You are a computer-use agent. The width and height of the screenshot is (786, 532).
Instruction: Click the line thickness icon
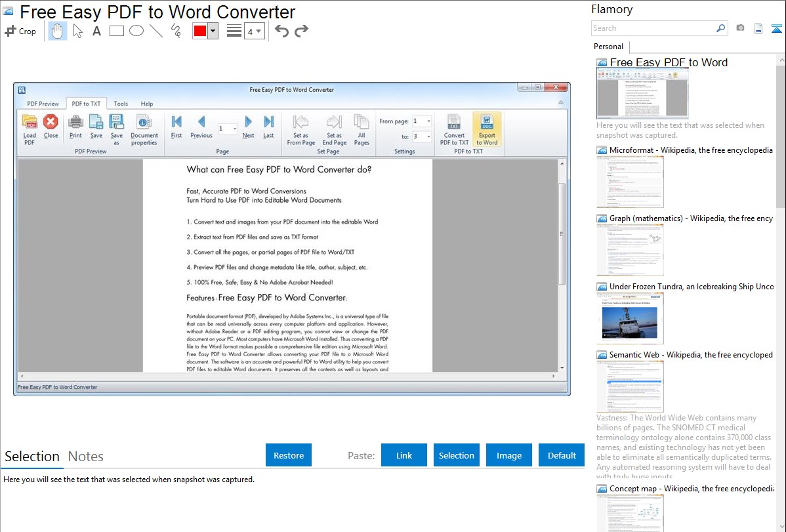coord(234,31)
